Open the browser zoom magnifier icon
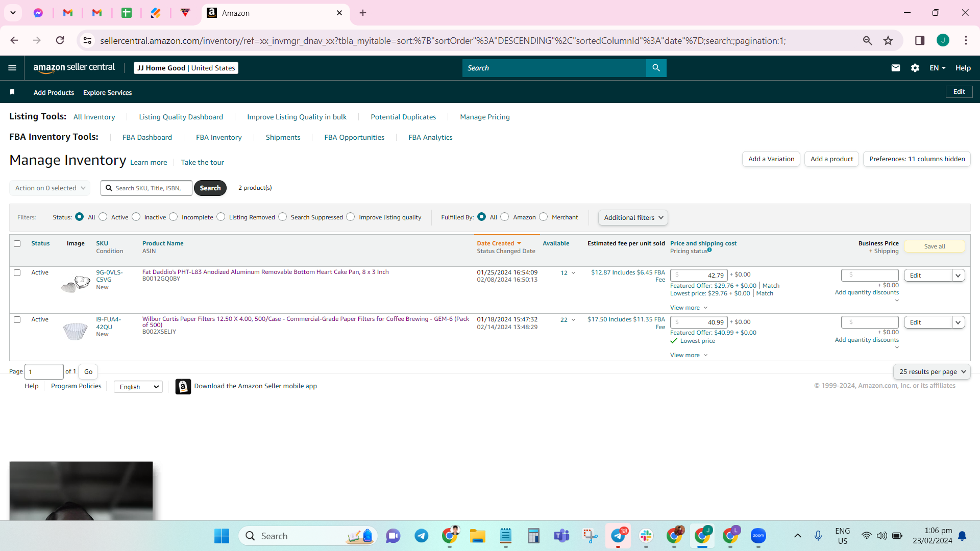This screenshot has height=551, width=980. click(867, 40)
